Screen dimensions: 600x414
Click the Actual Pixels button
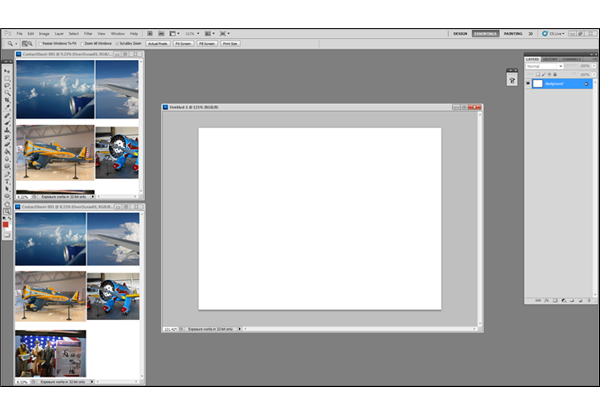pyautogui.click(x=158, y=44)
